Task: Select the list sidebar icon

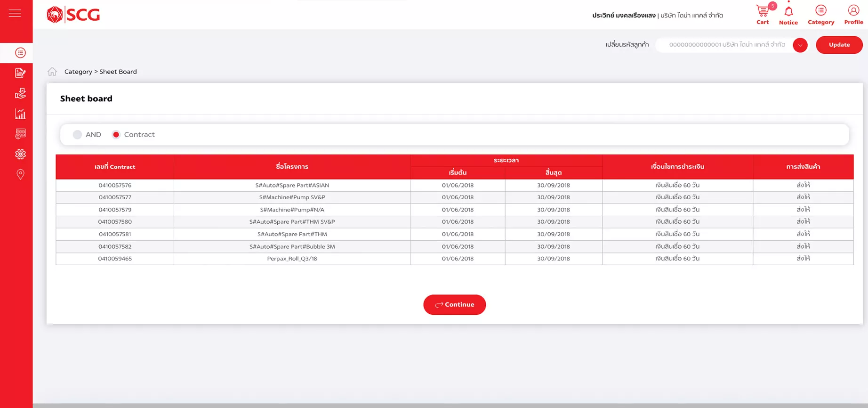Action: pyautogui.click(x=20, y=53)
